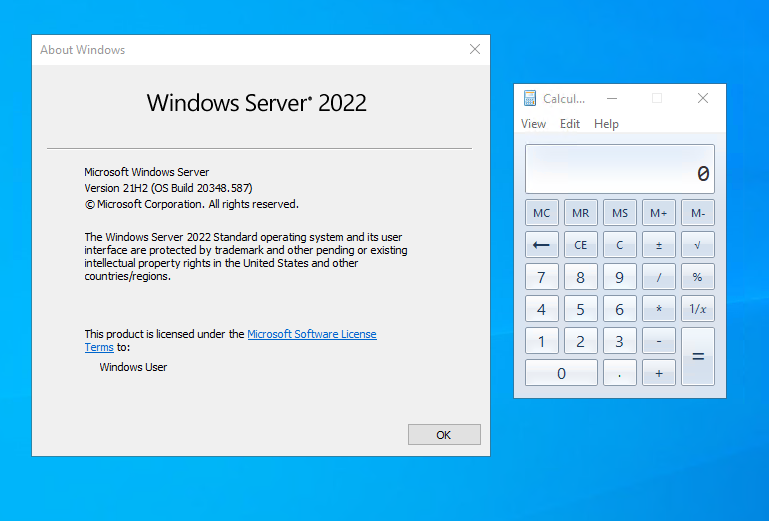769x521 pixels.
Task: Click the square root button
Action: click(x=698, y=245)
